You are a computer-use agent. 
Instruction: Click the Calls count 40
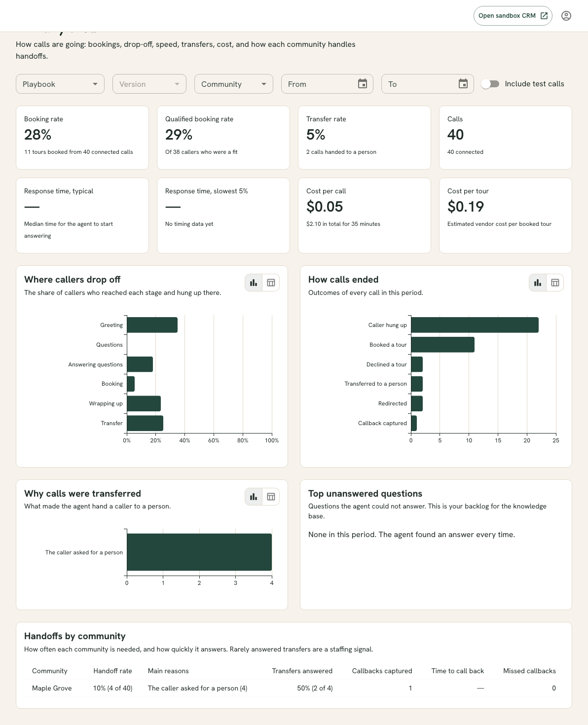click(x=455, y=135)
